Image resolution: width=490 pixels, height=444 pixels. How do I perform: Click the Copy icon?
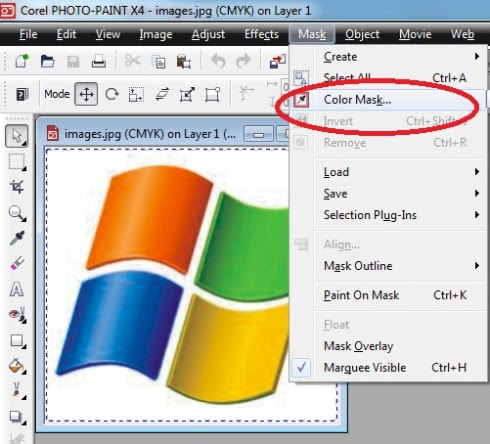point(159,62)
